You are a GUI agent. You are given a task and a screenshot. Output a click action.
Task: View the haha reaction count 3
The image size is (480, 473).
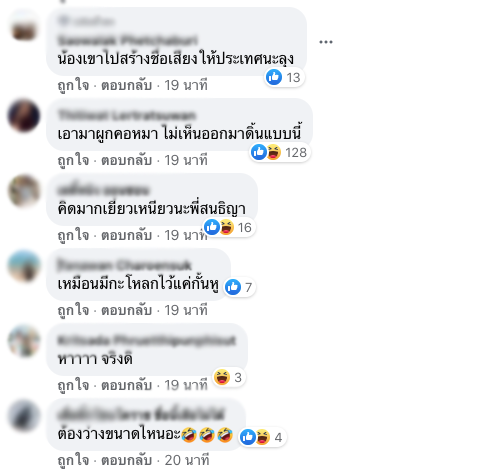click(x=229, y=377)
